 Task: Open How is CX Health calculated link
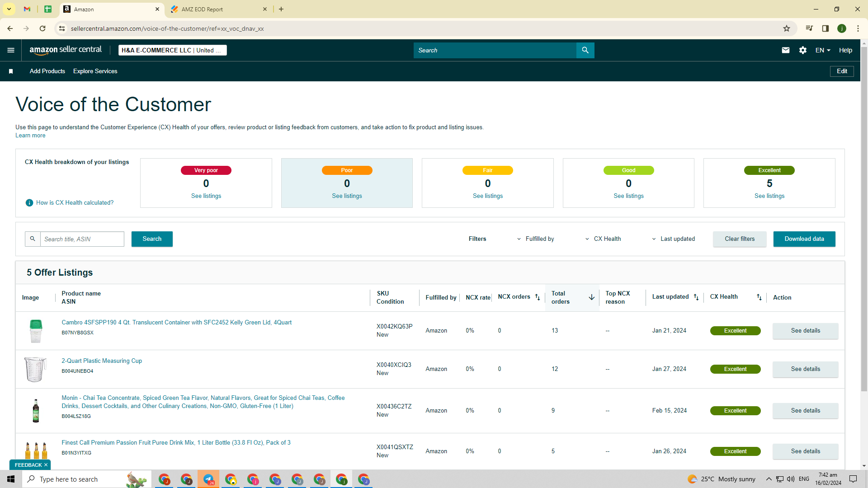point(75,203)
